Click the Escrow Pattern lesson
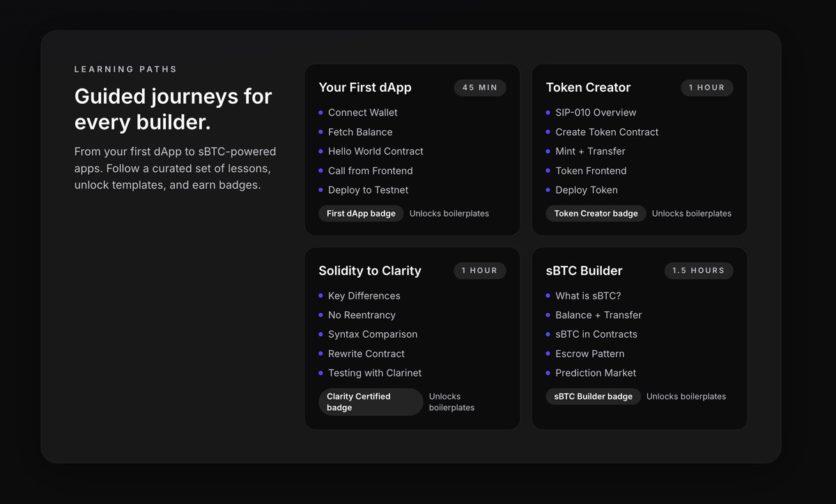This screenshot has width=836, height=504. (x=590, y=354)
